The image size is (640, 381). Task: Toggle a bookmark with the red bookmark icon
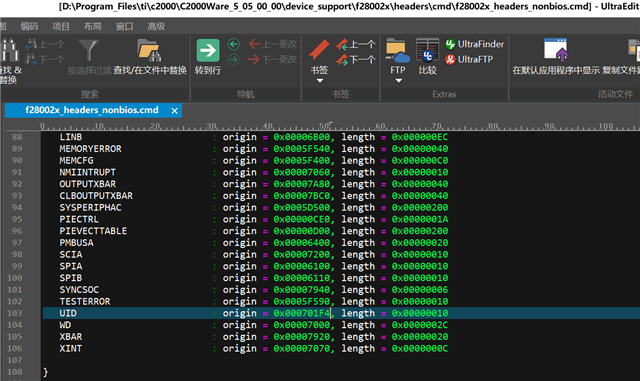coord(319,51)
